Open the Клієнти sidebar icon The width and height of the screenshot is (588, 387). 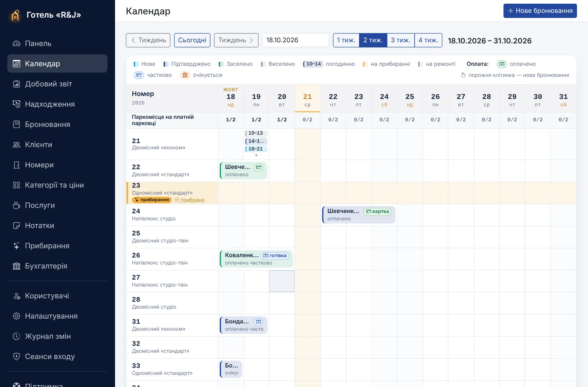pyautogui.click(x=17, y=145)
